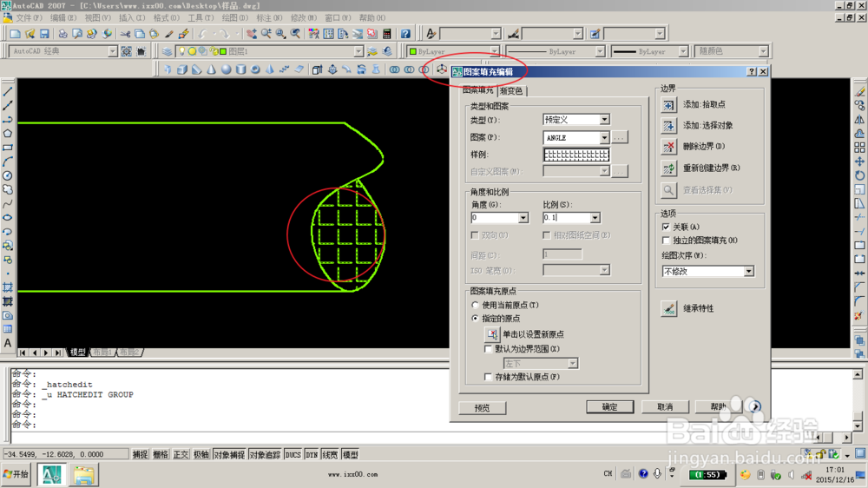
Task: Toggle object snap (对象捕捉) status button
Action: 229,455
